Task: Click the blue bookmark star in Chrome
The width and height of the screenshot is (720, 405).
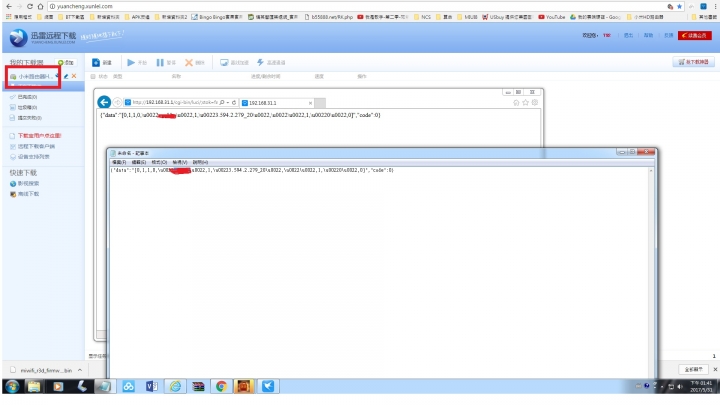Action: click(x=680, y=6)
